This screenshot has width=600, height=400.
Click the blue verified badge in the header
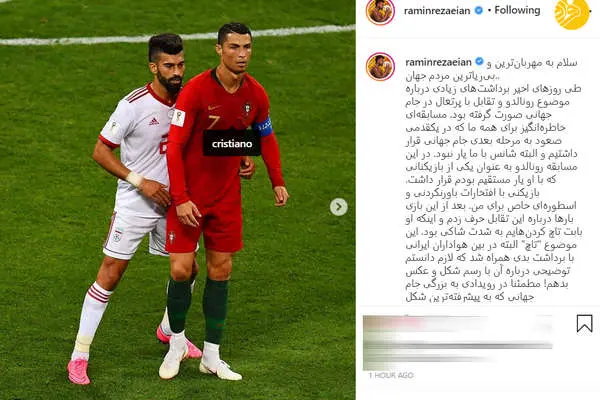(478, 11)
